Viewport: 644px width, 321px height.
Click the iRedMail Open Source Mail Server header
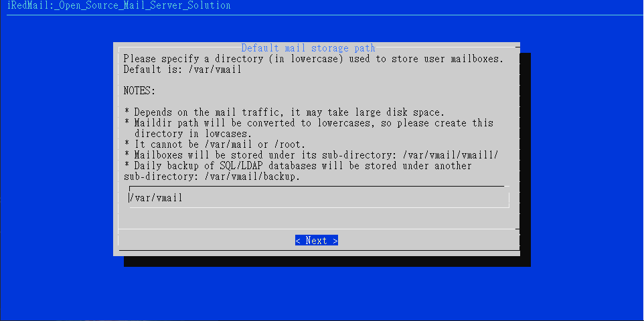point(119,5)
